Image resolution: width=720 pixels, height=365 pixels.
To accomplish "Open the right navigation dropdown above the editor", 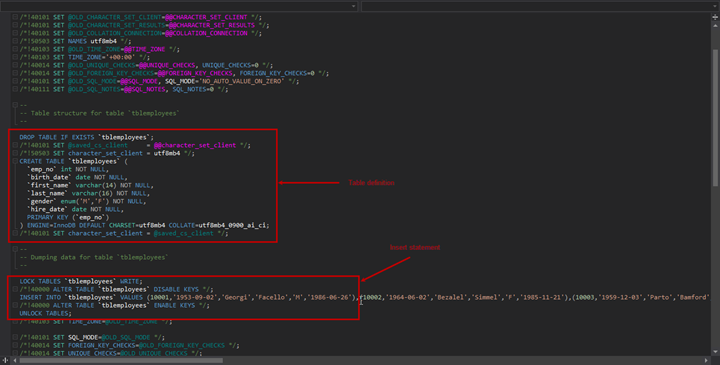I will click(x=540, y=6).
